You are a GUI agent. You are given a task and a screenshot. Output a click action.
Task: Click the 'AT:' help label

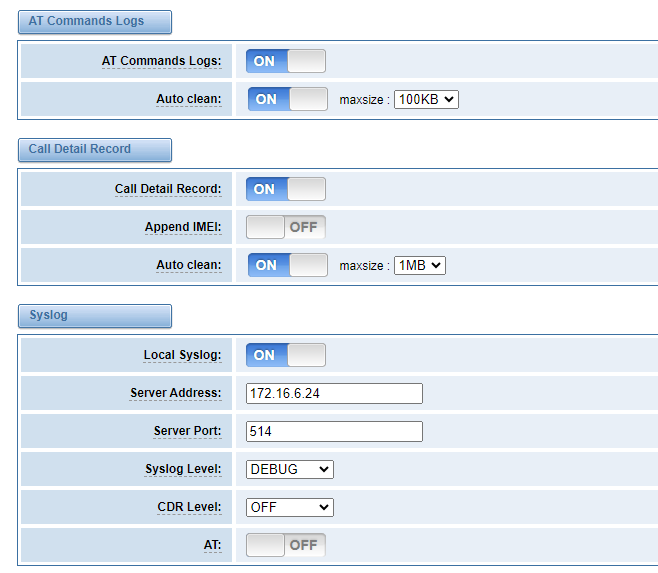click(212, 545)
